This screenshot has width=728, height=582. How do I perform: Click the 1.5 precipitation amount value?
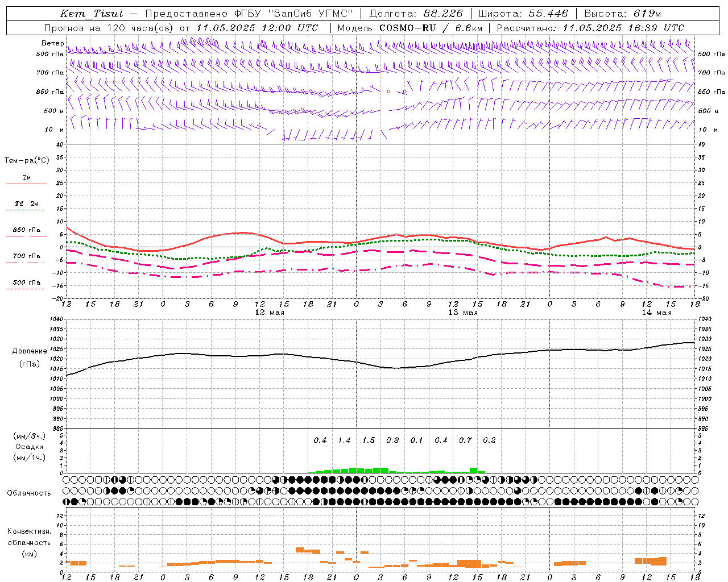(369, 440)
